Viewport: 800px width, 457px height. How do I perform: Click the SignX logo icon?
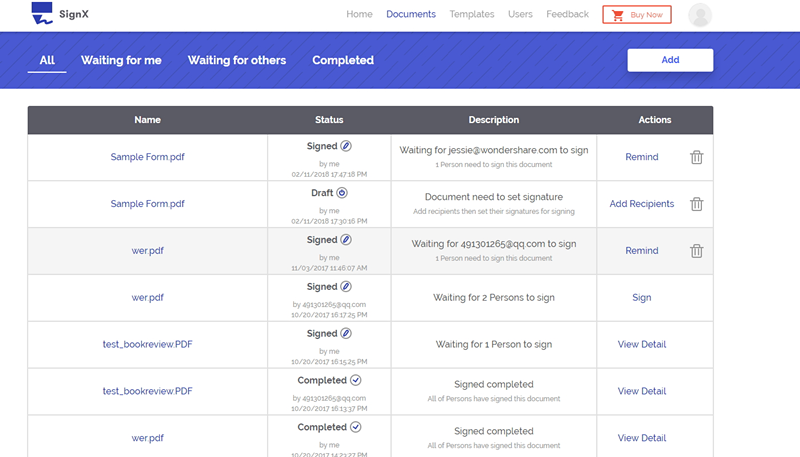coord(42,13)
